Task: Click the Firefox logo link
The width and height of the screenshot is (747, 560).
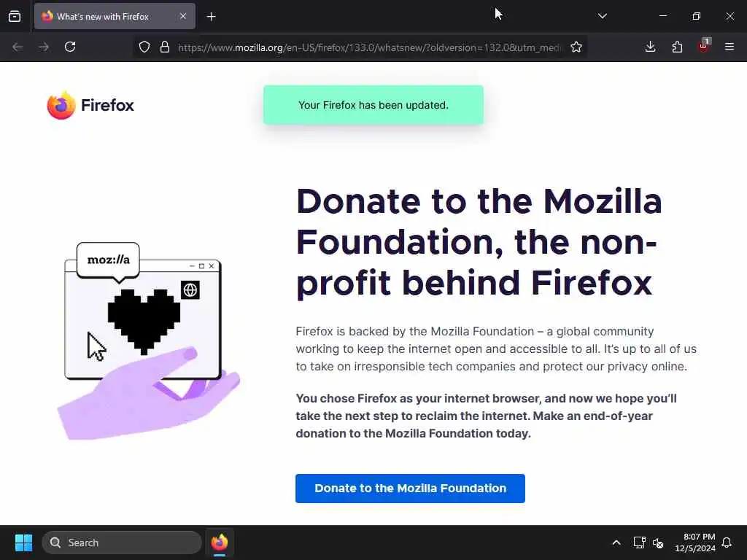Action: (90, 105)
